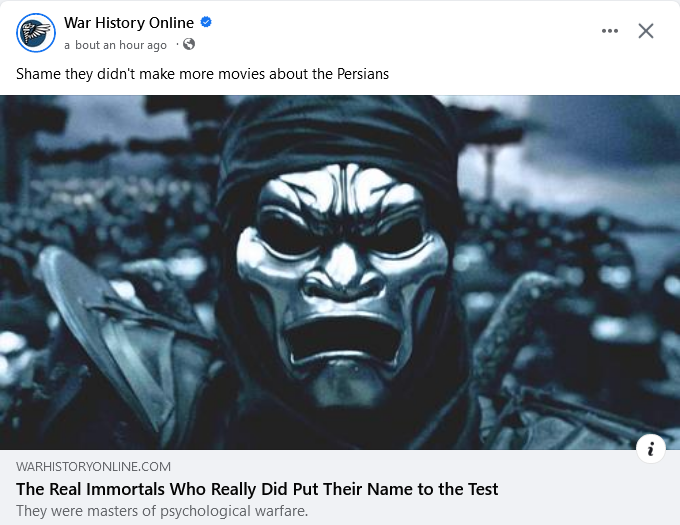Click the blue verified badge
The width and height of the screenshot is (680, 525).
[206, 23]
